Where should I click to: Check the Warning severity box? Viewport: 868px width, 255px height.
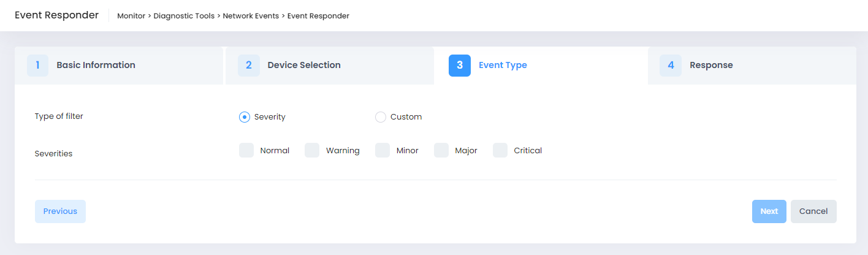coord(312,151)
